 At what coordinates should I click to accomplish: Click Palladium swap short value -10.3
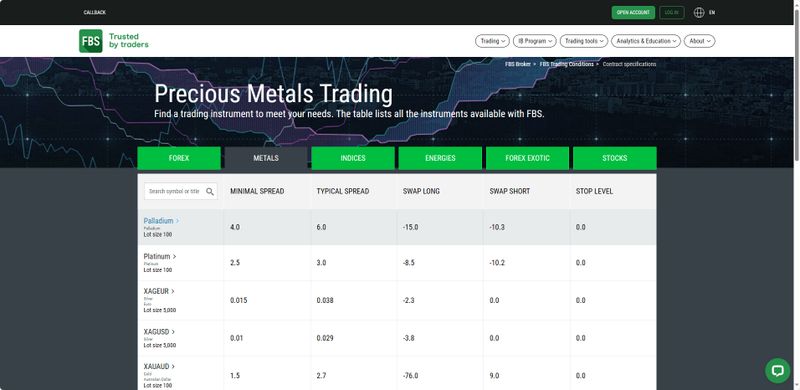[497, 227]
